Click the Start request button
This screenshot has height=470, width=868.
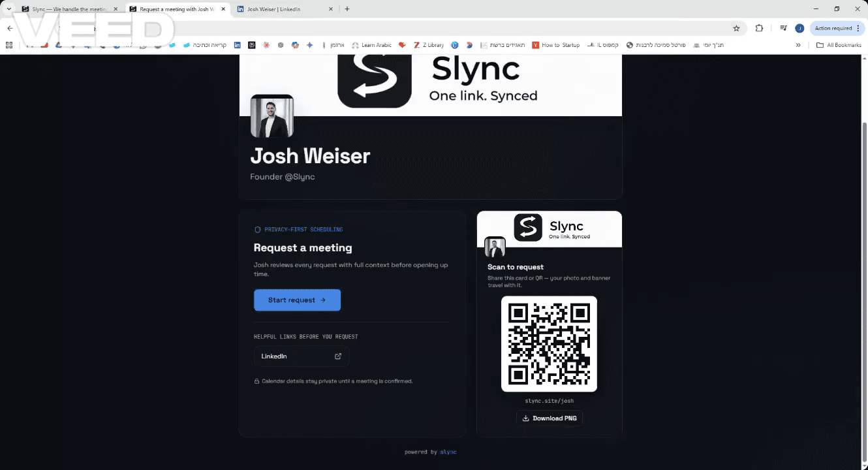(297, 300)
